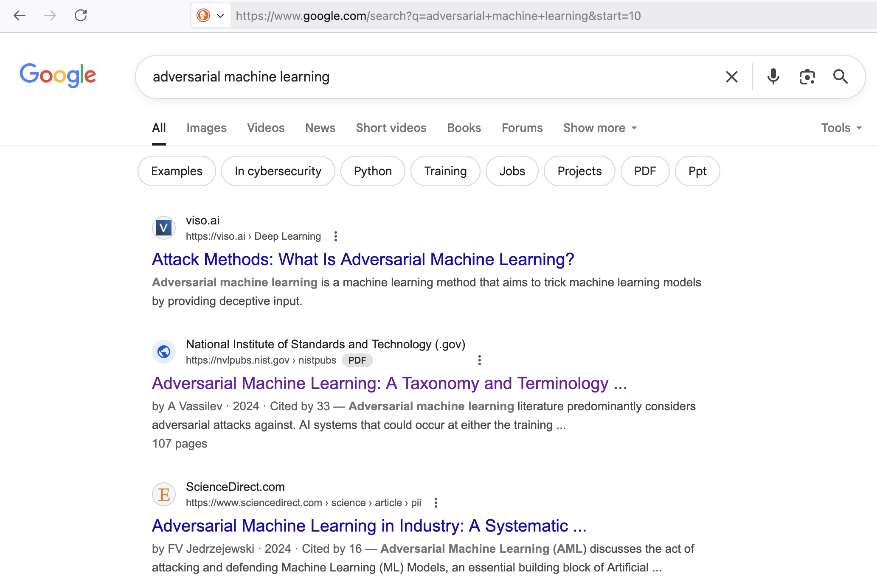This screenshot has width=877, height=588.
Task: Open viso.ai result options menu
Action: tap(335, 236)
